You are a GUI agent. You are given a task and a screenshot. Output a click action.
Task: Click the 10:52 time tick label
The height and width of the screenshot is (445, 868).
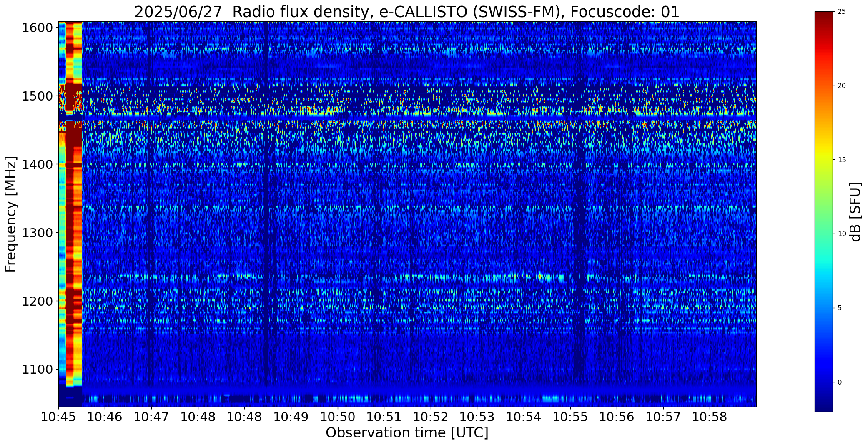pos(431,417)
